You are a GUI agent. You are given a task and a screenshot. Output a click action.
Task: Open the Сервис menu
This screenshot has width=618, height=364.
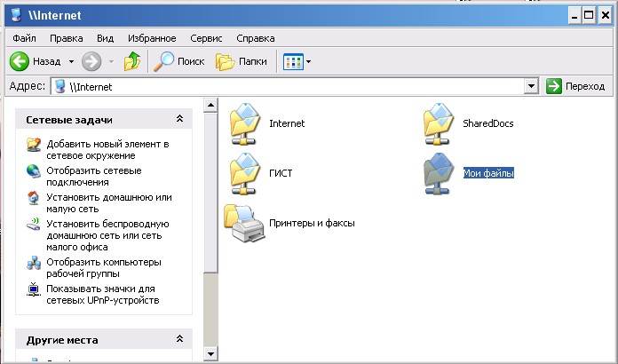(x=206, y=38)
